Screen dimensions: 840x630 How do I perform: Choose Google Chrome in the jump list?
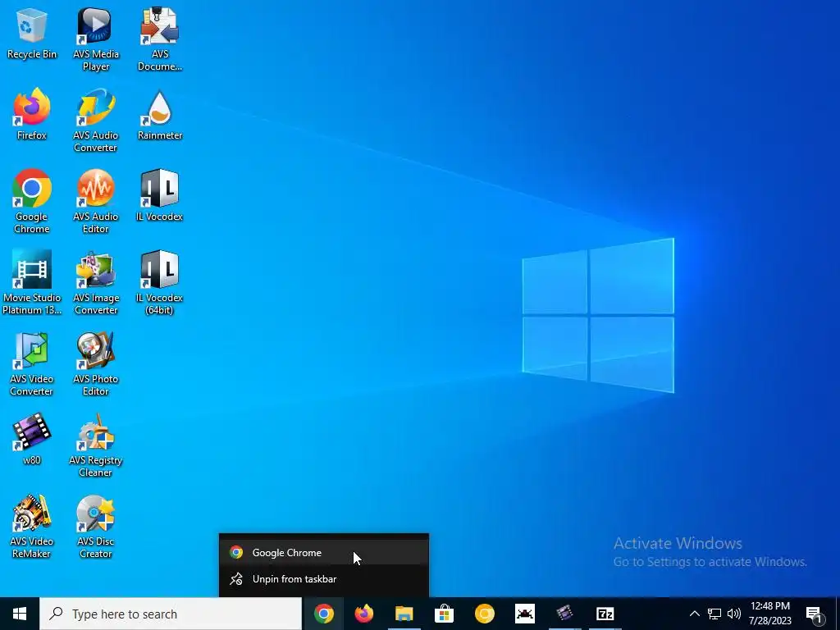[323, 552]
